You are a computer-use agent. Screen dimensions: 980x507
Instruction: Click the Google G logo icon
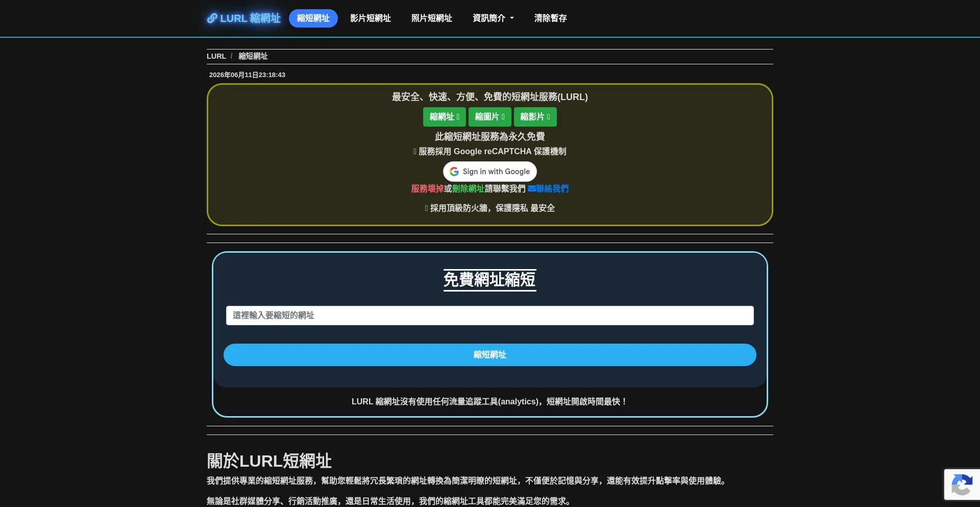coord(454,172)
